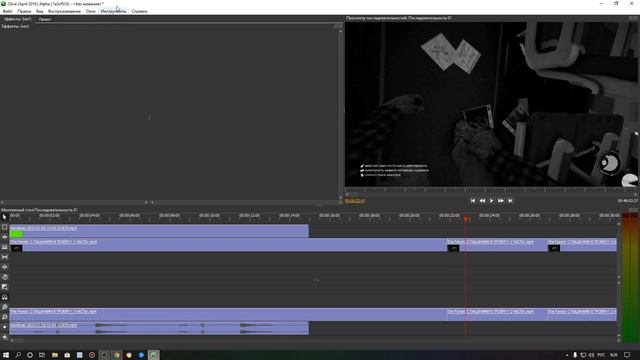
Task: Select the Razor tool
Action: [x=4, y=247]
